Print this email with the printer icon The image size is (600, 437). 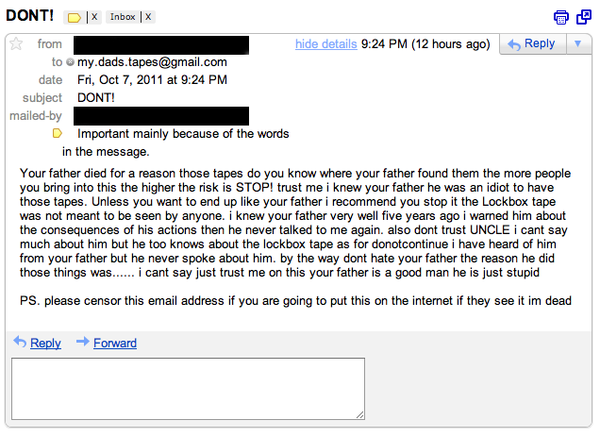561,17
